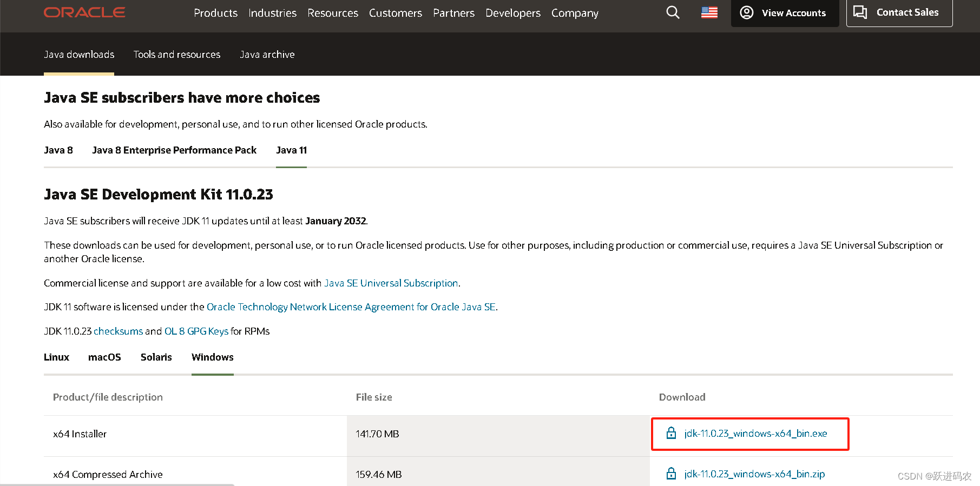Viewport: 980px width, 486px height.
Task: Open the OL 8 GPG Keys link
Action: pyautogui.click(x=196, y=331)
